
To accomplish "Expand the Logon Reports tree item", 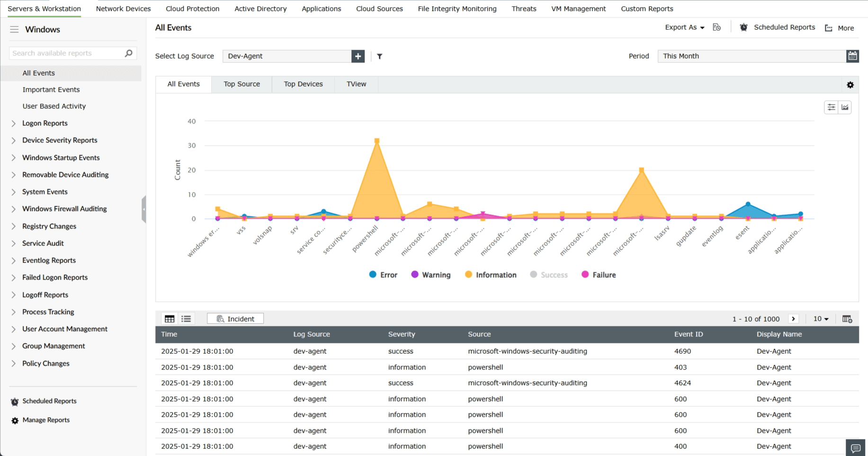I will tap(14, 123).
